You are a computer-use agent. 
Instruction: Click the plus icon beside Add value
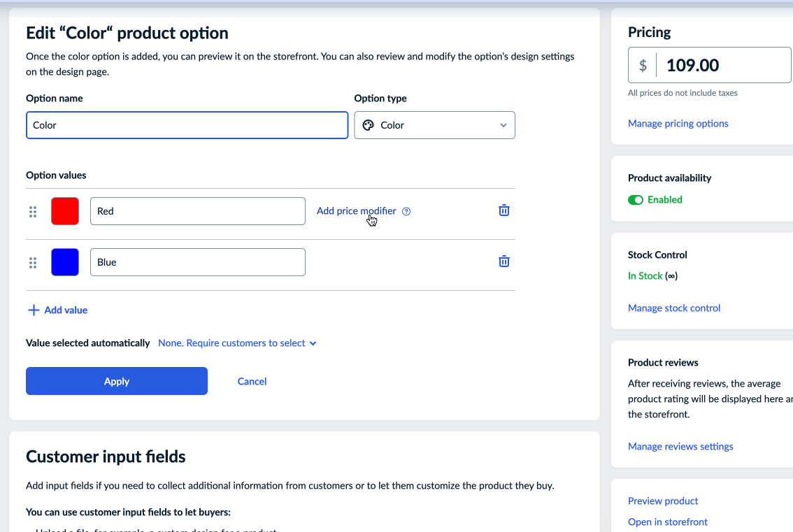pyautogui.click(x=33, y=310)
